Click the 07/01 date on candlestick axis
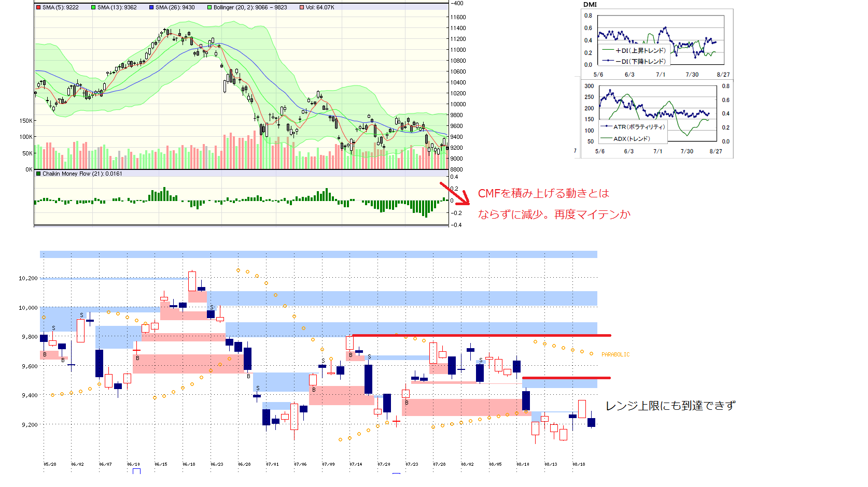The height and width of the screenshot is (487, 868). pyautogui.click(x=272, y=464)
